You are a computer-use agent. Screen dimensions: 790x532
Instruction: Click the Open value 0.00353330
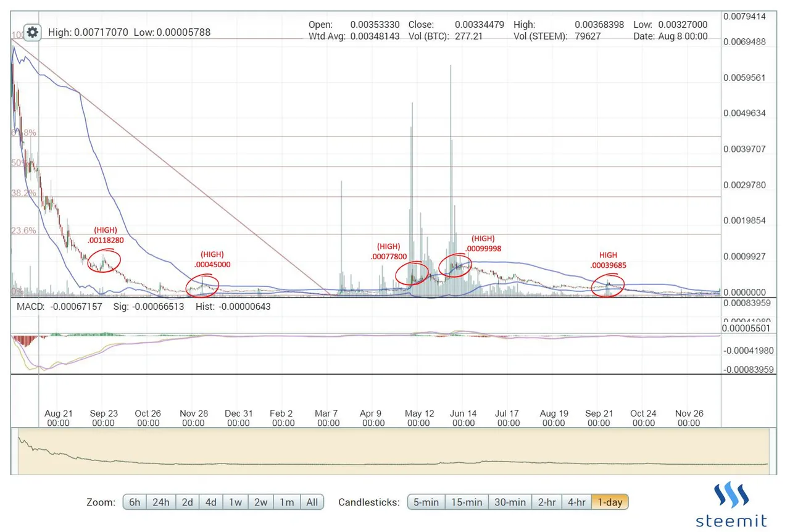tap(375, 25)
